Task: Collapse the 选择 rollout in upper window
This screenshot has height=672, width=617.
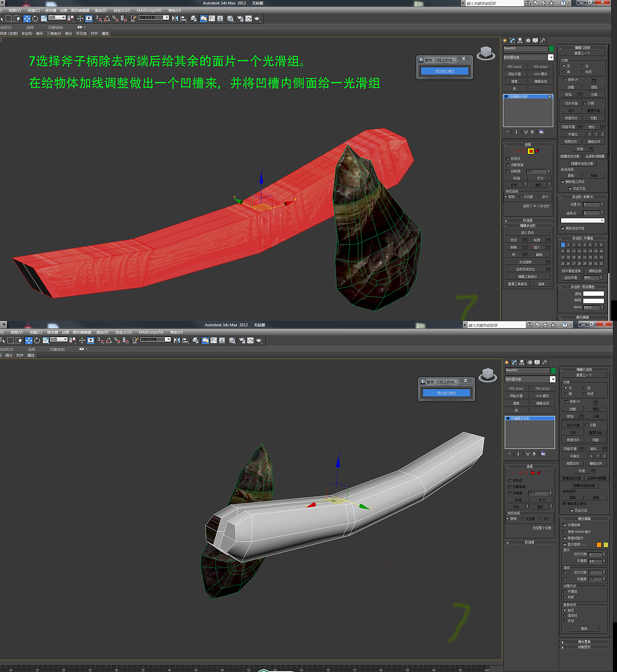Action: click(x=528, y=145)
